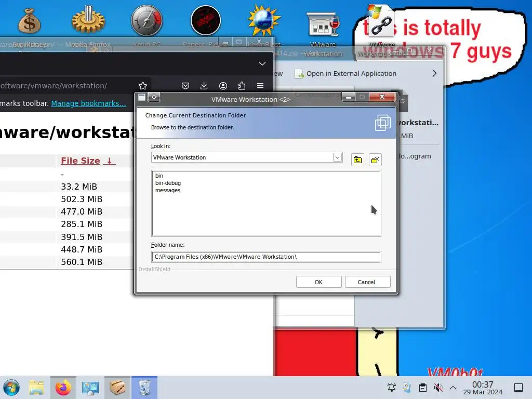Viewport: 532px width, 399px height.
Task: Click the show desktop button
Action: coord(518,387)
